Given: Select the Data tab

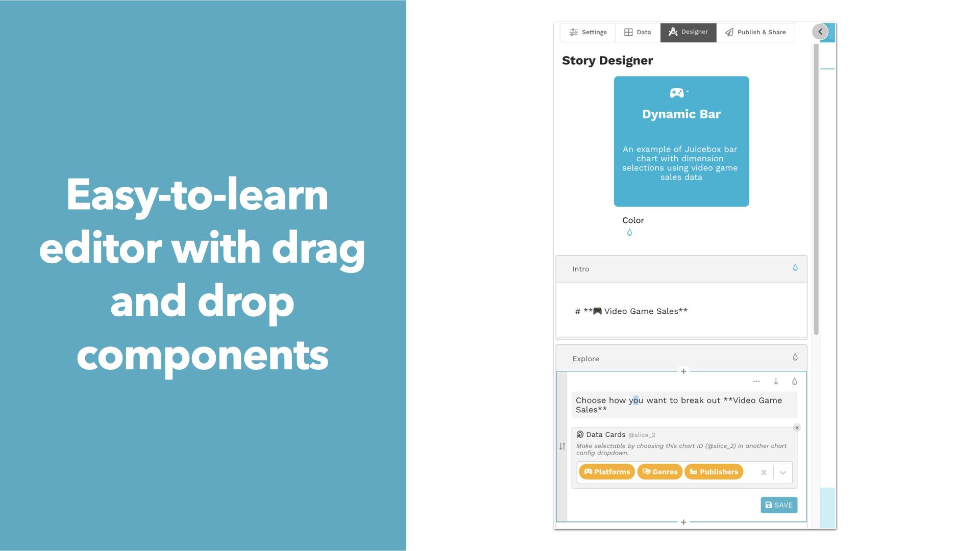Looking at the screenshot, I should tap(638, 32).
